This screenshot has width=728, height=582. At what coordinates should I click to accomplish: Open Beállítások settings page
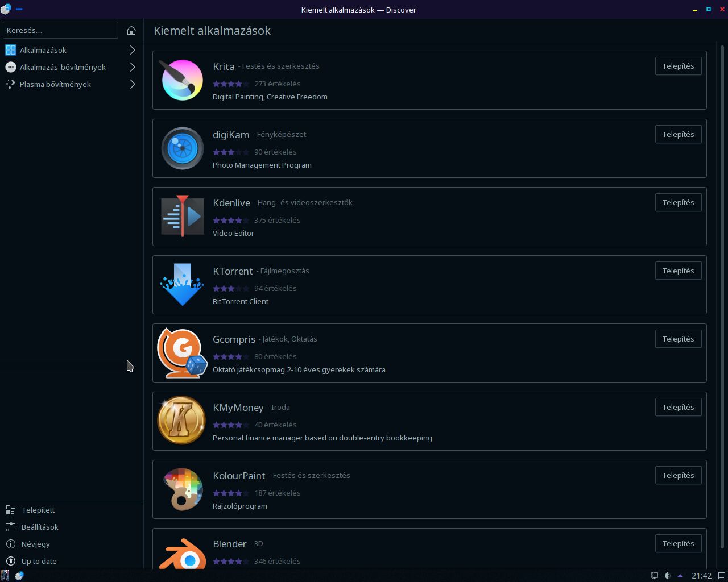click(72, 527)
